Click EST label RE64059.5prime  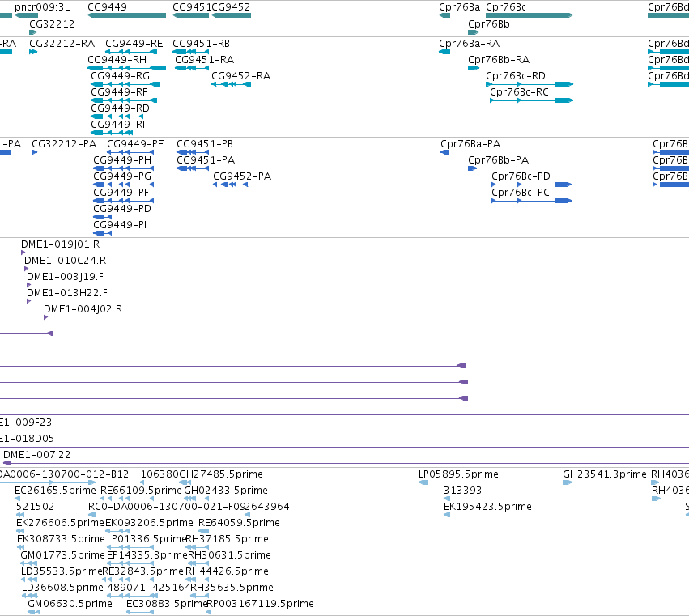coord(239,523)
